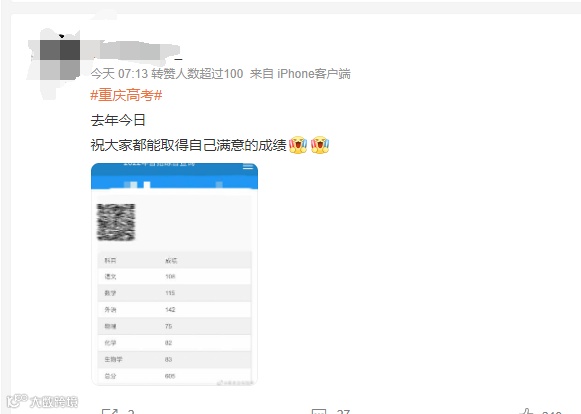This screenshot has height=414, width=581.
Task: Click the 总分 total score row
Action: coord(174,376)
